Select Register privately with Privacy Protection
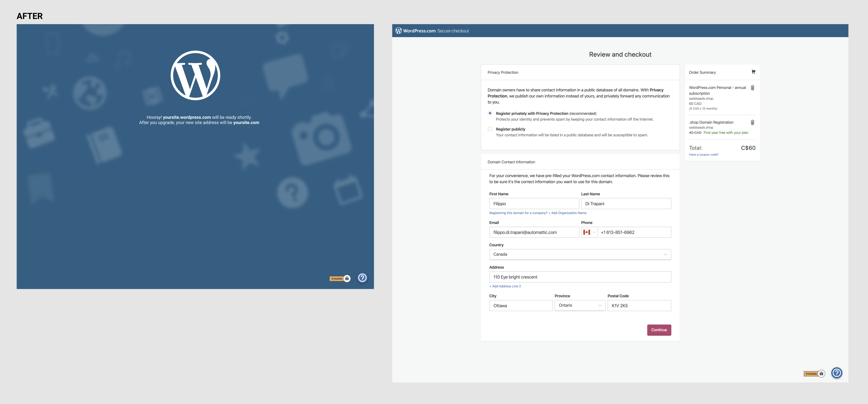Viewport: 868px width, 404px height. click(x=490, y=113)
